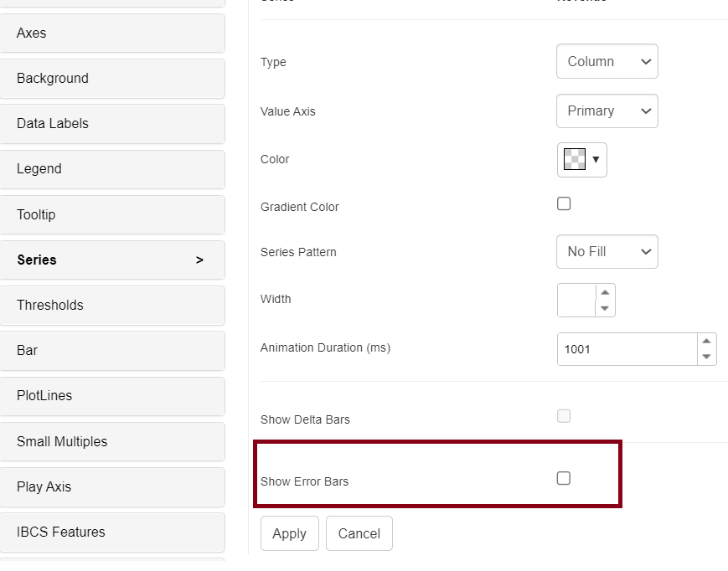728x571 pixels.
Task: Toggle Show Error Bars on
Action: (563, 478)
